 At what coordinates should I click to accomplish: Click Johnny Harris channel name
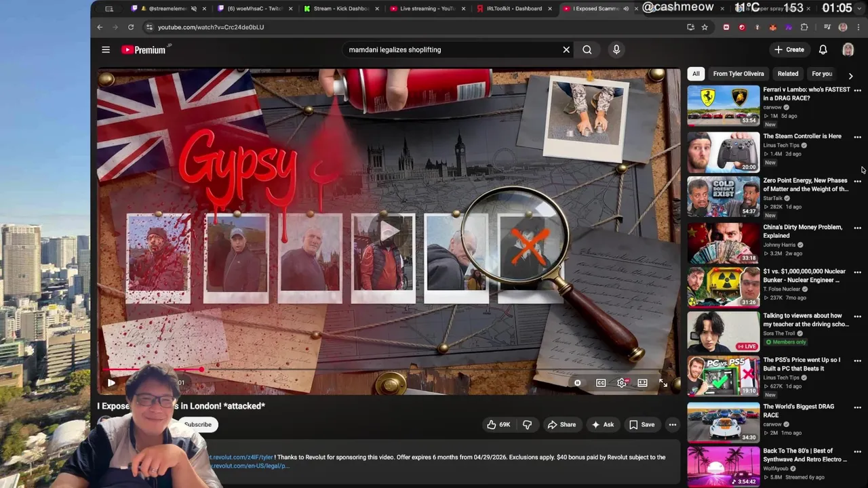[779, 245]
